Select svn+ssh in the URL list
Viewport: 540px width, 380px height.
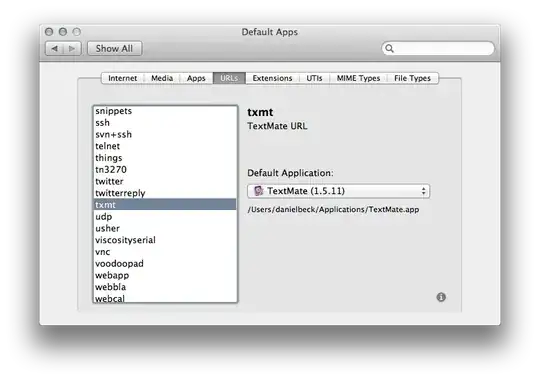point(165,134)
